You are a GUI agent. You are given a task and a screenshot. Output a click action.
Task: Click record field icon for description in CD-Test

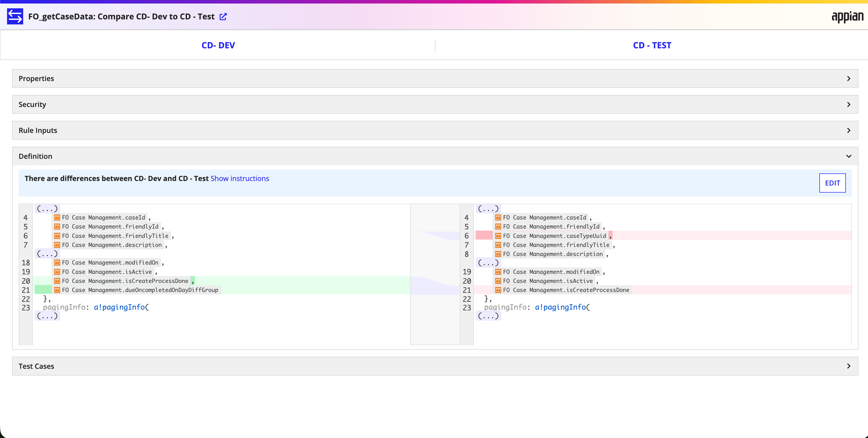coord(498,254)
